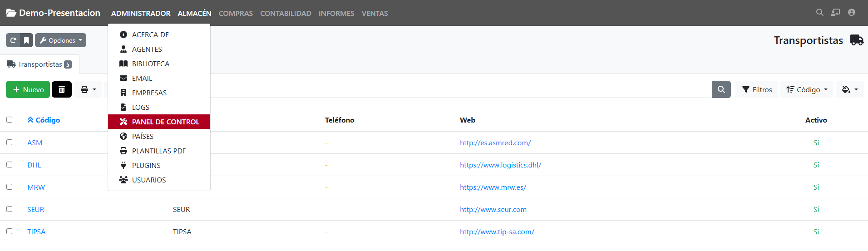Click the bookmark icon button

[27, 40]
